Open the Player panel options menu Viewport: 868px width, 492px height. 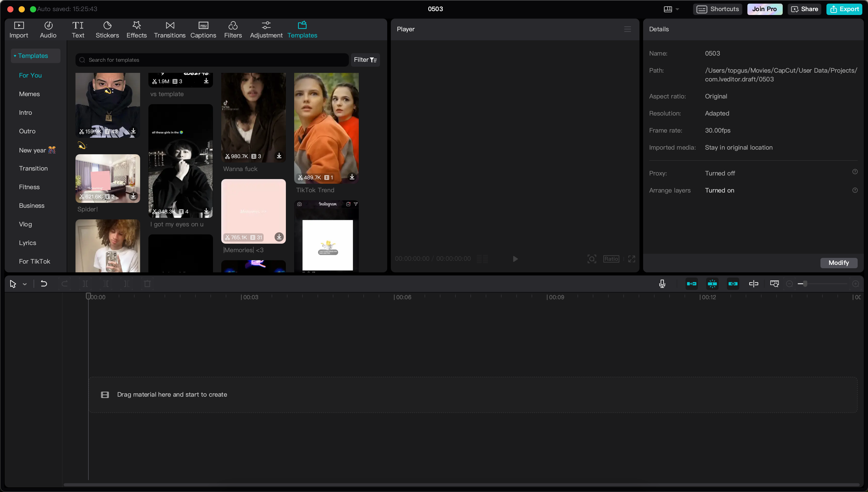pyautogui.click(x=627, y=29)
